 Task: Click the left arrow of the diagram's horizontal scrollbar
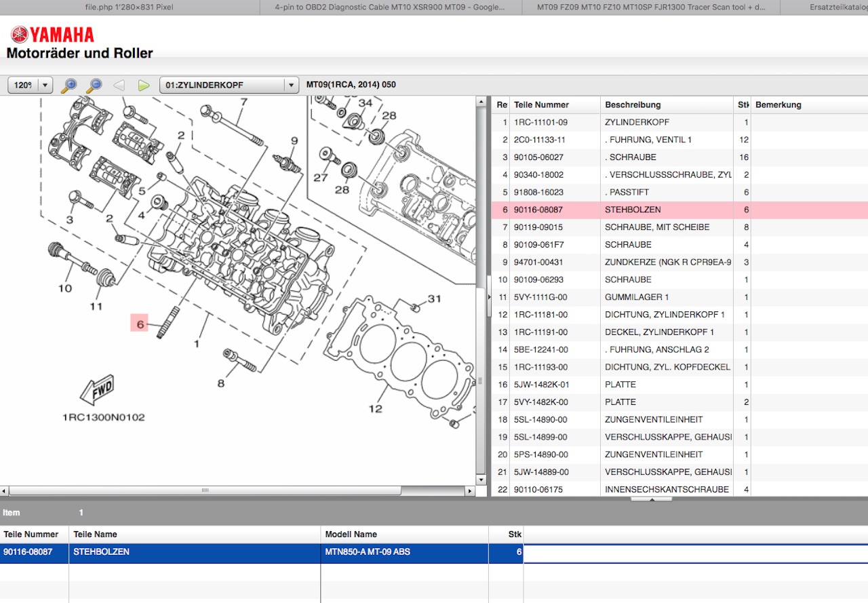click(4, 491)
